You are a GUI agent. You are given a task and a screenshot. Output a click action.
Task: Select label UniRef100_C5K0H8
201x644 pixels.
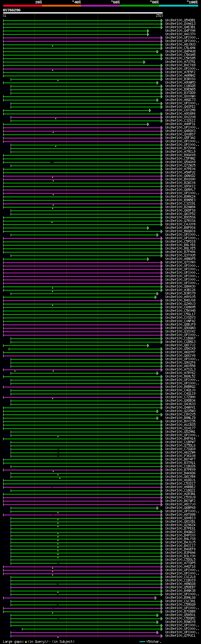pyautogui.click(x=180, y=311)
